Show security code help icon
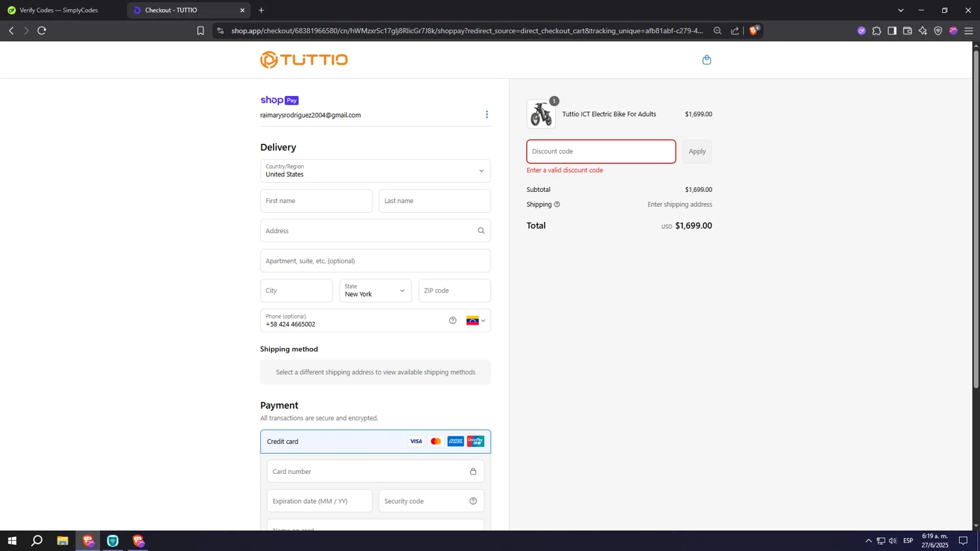 [x=473, y=501]
